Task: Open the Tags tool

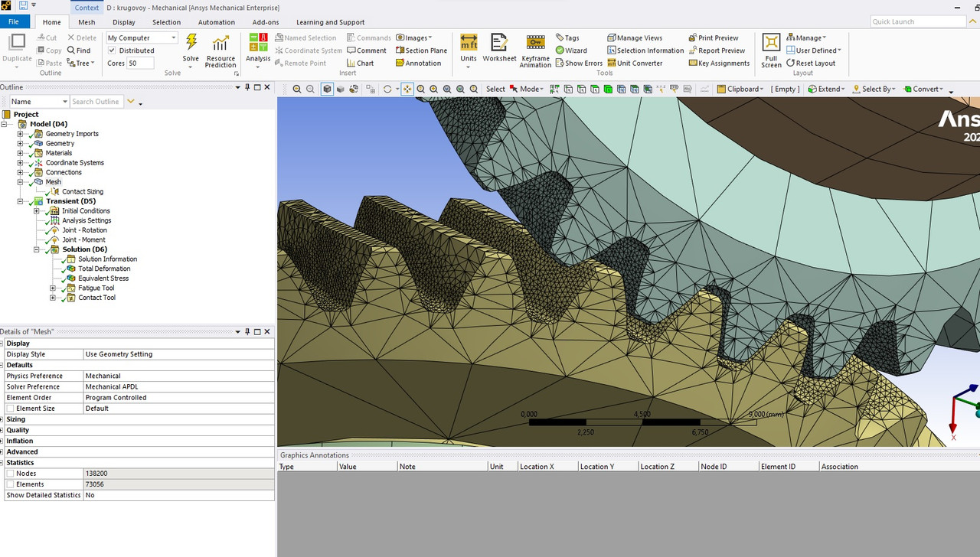Action: [567, 37]
